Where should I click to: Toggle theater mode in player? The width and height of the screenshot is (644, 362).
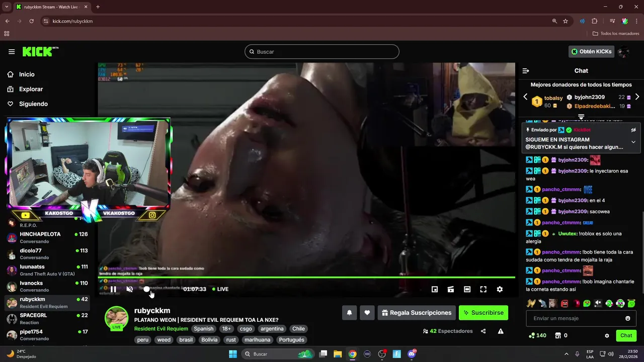467,289
